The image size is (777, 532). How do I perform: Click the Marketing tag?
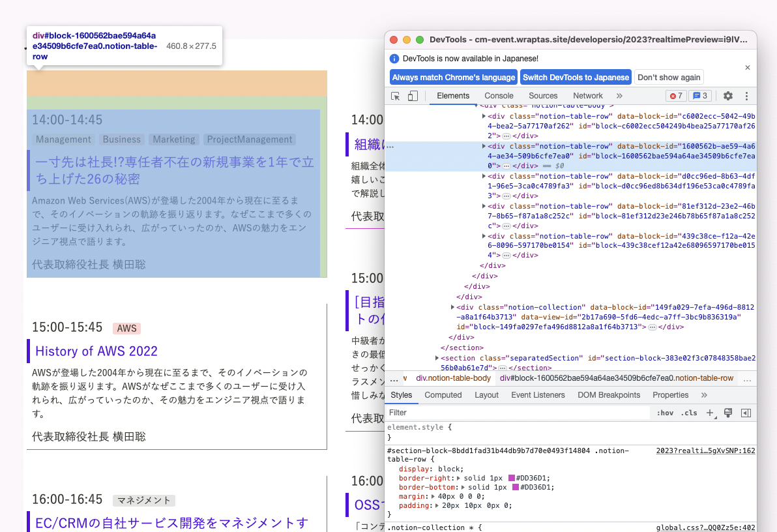pos(174,140)
